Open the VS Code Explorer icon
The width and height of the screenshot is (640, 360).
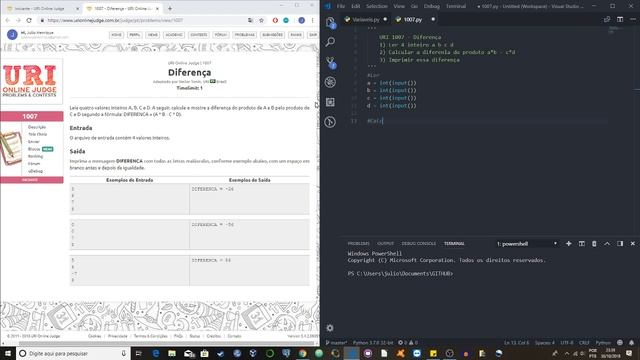pos(330,22)
